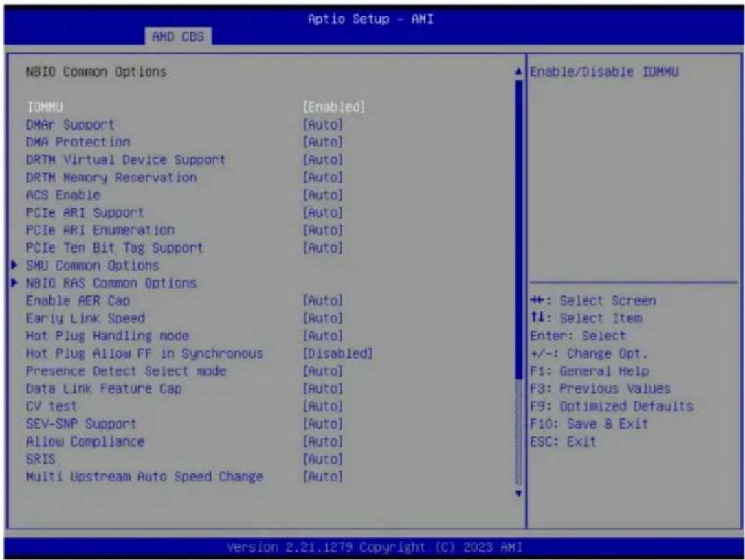Open CV test Auto value
Screen dimensions: 745x560
(322, 405)
